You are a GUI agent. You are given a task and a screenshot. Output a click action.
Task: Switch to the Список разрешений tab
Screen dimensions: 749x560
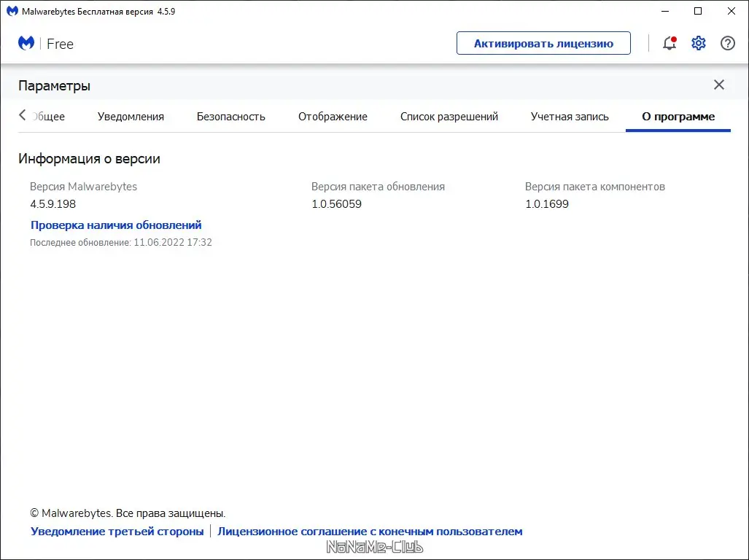pos(449,117)
